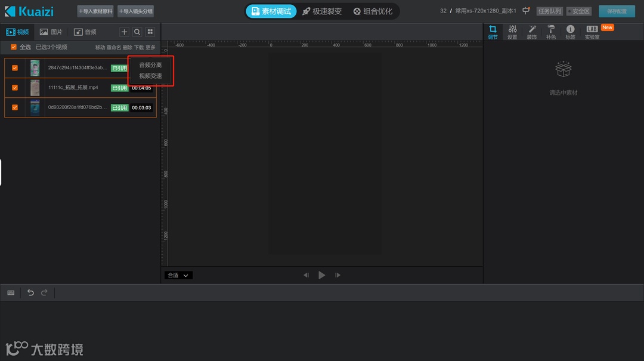Viewport: 644px width, 361px height.
Task: Click the 重命名 rename action
Action: (x=114, y=47)
